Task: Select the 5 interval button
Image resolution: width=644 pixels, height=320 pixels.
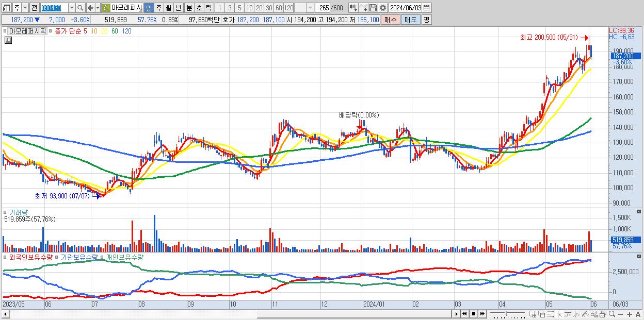Action: (239, 8)
